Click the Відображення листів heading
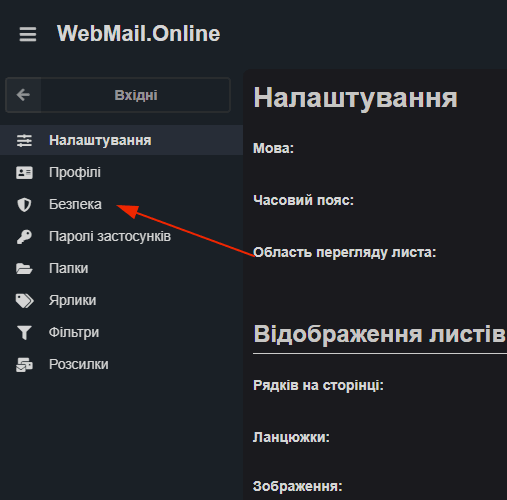Viewport: 507px width, 500px height. [x=380, y=334]
